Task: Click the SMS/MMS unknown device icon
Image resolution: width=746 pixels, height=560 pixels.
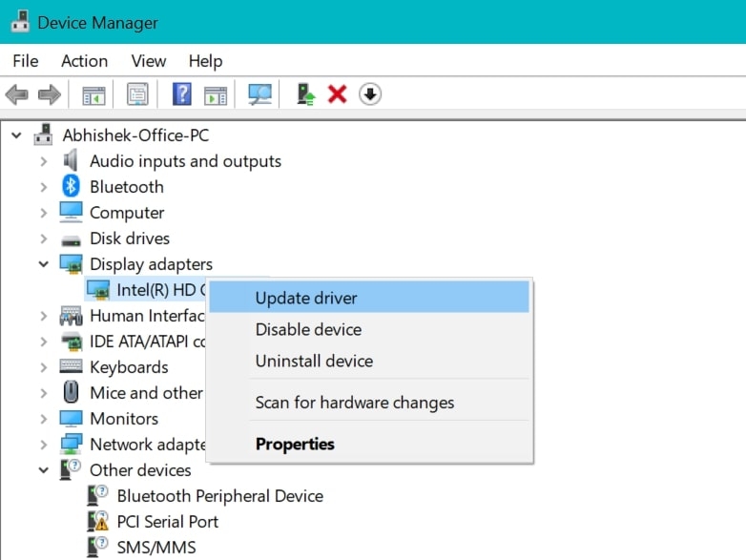Action: (x=97, y=547)
